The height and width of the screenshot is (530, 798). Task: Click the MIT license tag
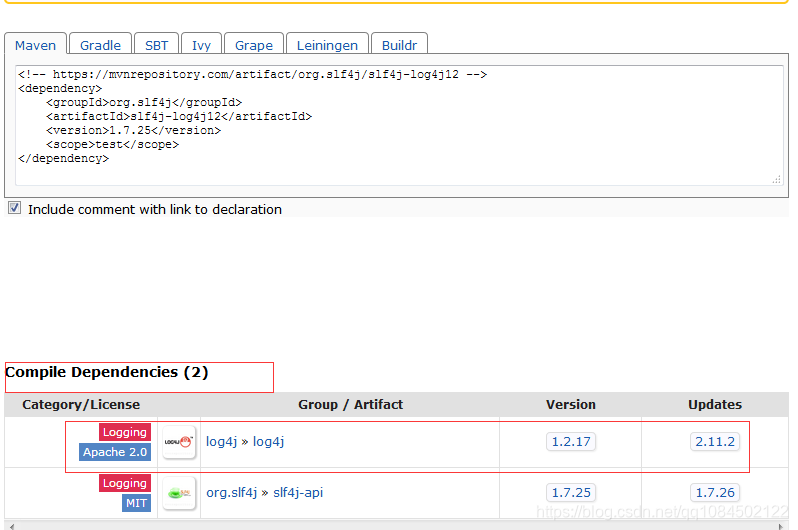(x=136, y=503)
